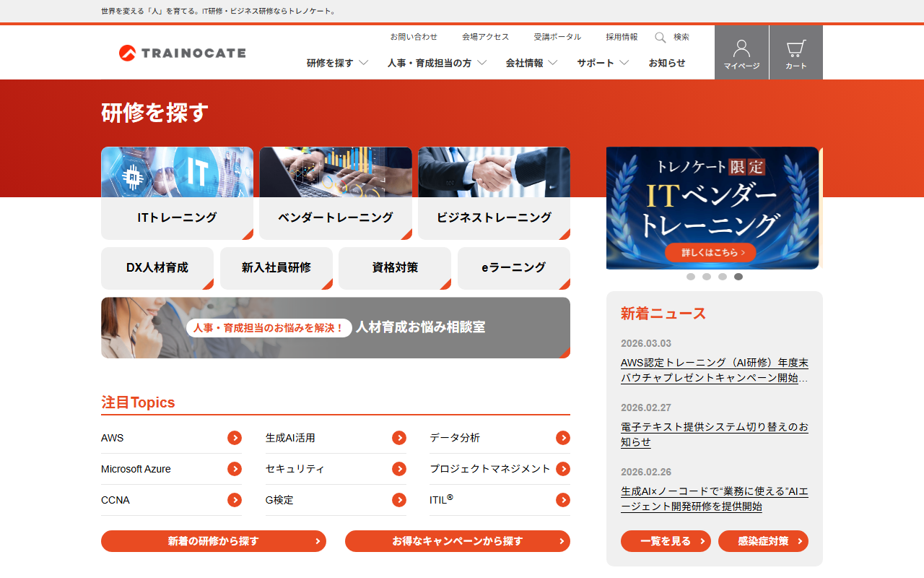Click the arrow icon beside CCNA

[235, 500]
